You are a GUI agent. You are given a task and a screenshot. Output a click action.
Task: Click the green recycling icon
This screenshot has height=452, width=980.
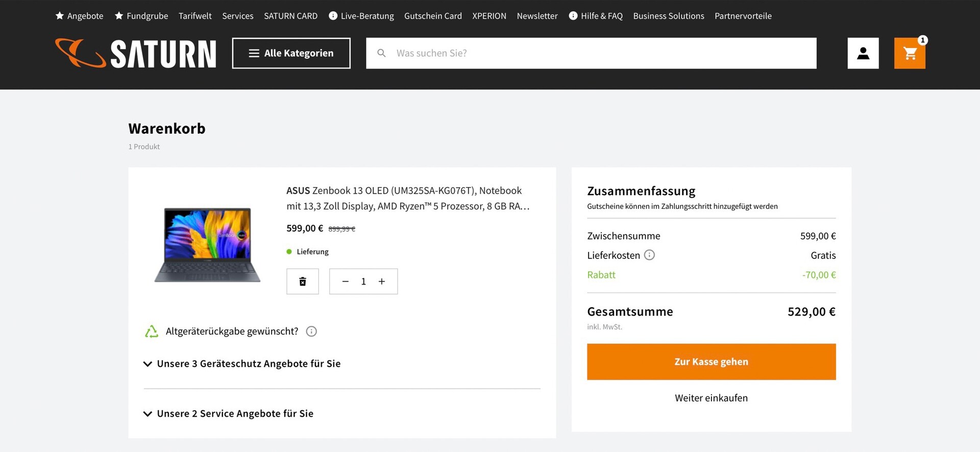coord(152,331)
